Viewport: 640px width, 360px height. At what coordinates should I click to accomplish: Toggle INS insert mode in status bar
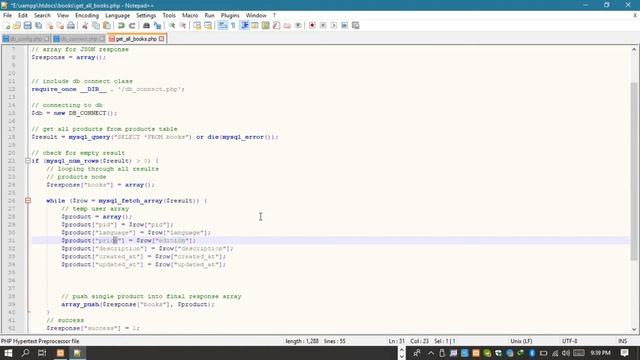point(622,341)
